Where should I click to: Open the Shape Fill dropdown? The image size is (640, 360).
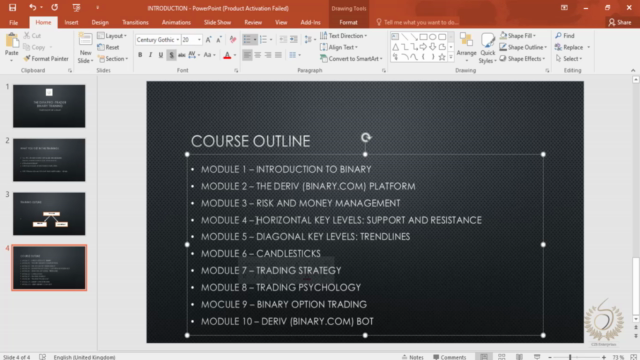click(x=518, y=36)
